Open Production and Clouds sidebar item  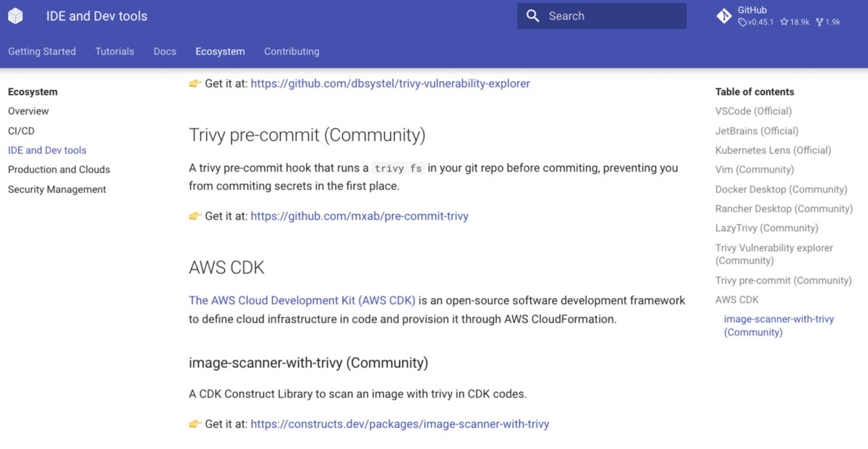click(x=59, y=170)
